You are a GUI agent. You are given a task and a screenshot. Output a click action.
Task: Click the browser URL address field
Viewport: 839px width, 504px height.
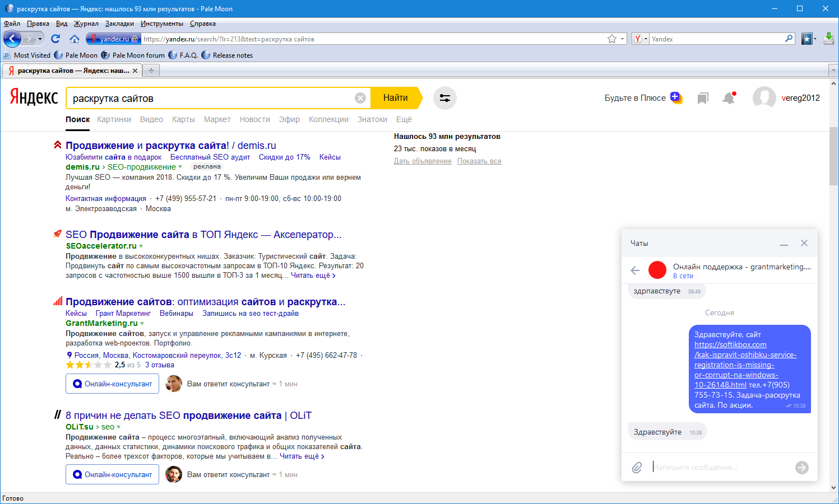[374, 39]
